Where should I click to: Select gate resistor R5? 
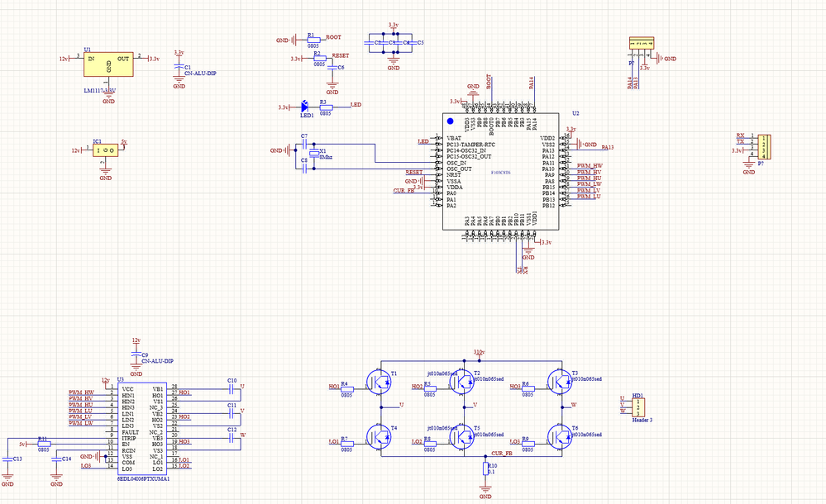[430, 389]
